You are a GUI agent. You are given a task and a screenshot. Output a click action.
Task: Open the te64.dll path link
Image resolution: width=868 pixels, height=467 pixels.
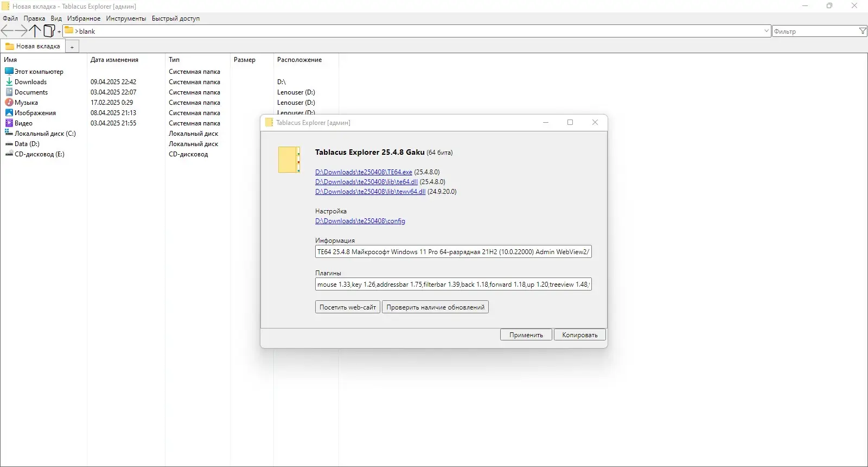366,182
